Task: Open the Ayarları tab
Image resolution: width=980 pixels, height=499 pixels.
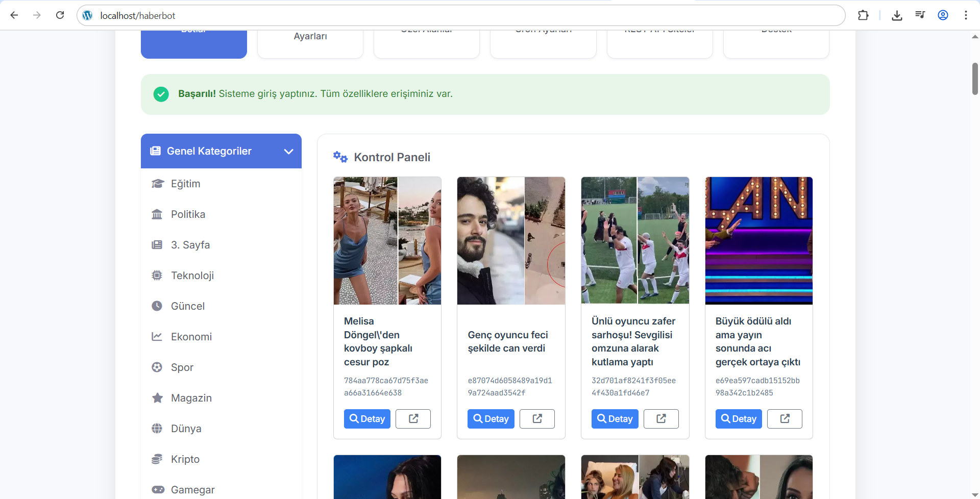Action: [310, 44]
